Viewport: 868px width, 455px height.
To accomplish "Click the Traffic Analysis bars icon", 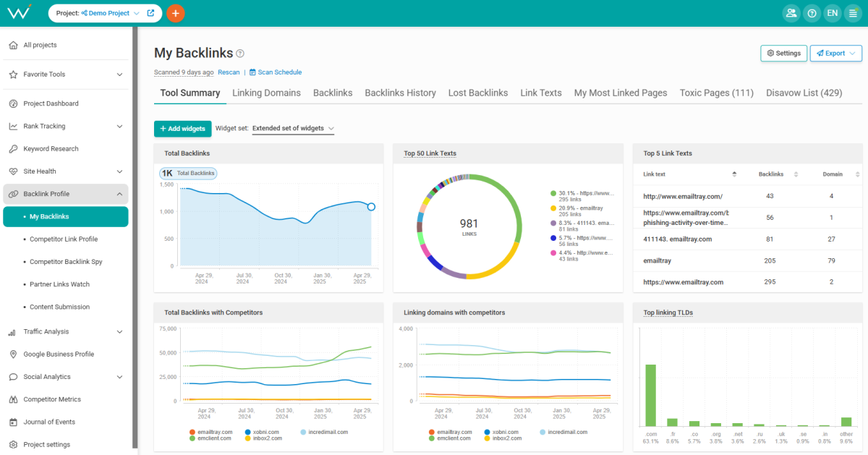I will pyautogui.click(x=12, y=332).
